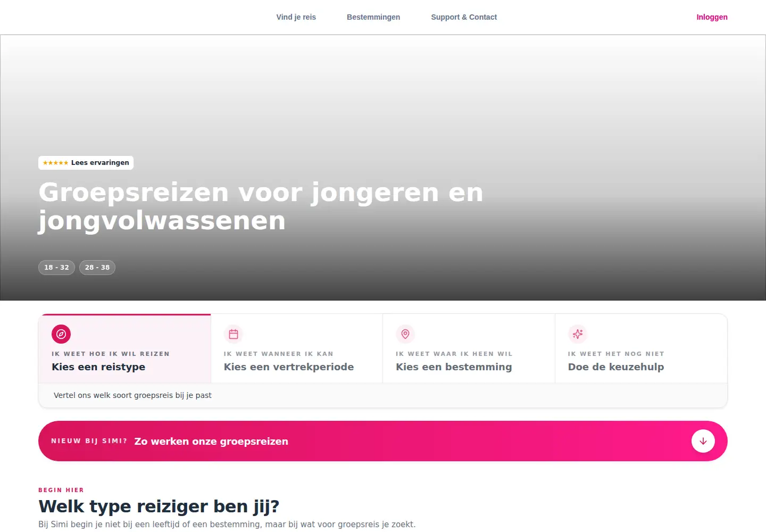Click the Bij Simi begin je niet paragraph
The image size is (766, 532).
coord(227,524)
